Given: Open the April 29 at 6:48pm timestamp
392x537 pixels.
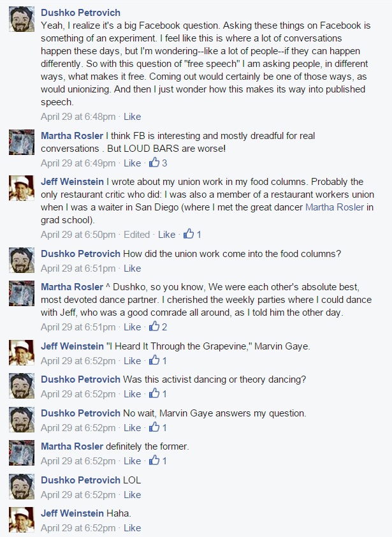Looking at the screenshot, I should click(78, 117).
